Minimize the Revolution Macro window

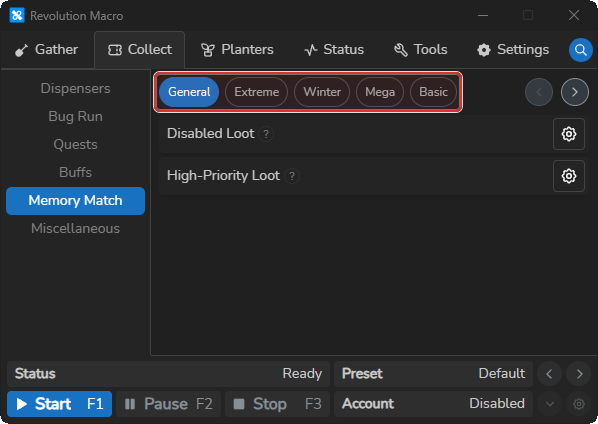pos(483,15)
